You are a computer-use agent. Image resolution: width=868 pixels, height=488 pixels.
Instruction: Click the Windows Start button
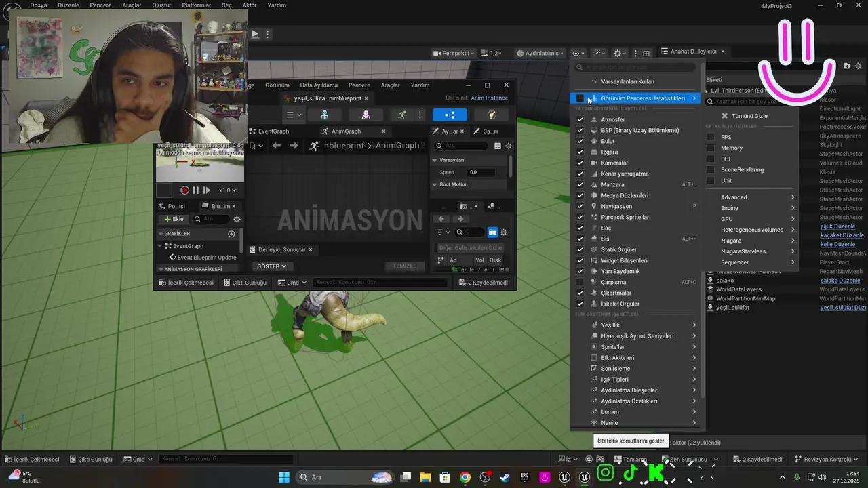pos(283,477)
